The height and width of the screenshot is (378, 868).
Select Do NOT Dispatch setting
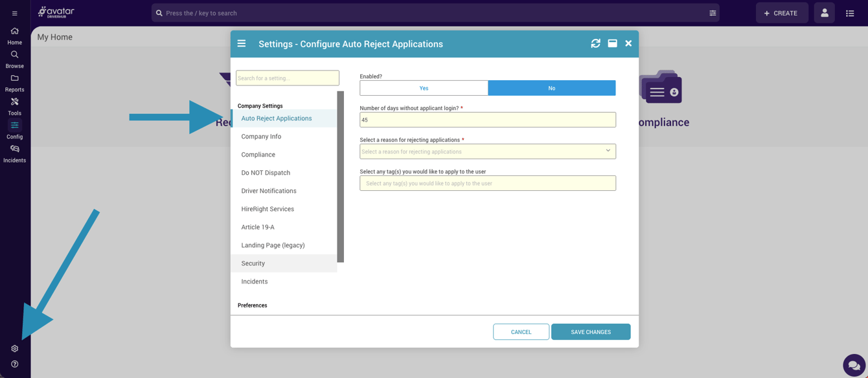(x=284, y=173)
